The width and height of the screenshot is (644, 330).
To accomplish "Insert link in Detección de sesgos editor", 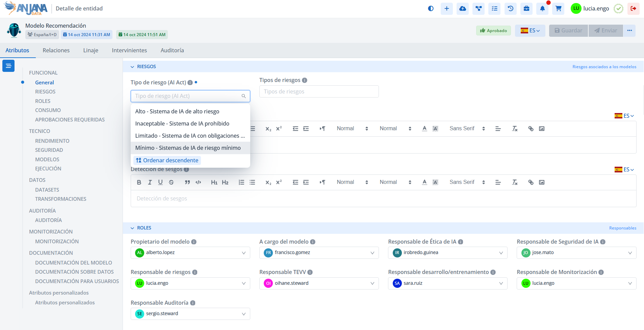I will point(531,183).
